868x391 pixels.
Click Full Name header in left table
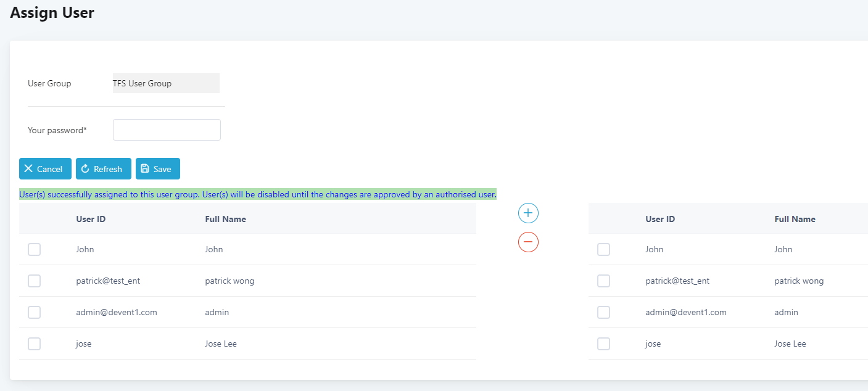(x=225, y=219)
